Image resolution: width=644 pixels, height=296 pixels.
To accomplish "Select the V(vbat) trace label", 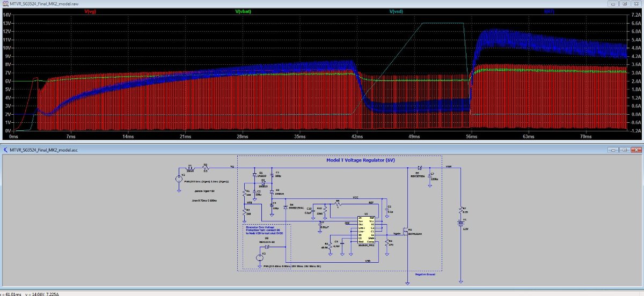I will click(244, 11).
